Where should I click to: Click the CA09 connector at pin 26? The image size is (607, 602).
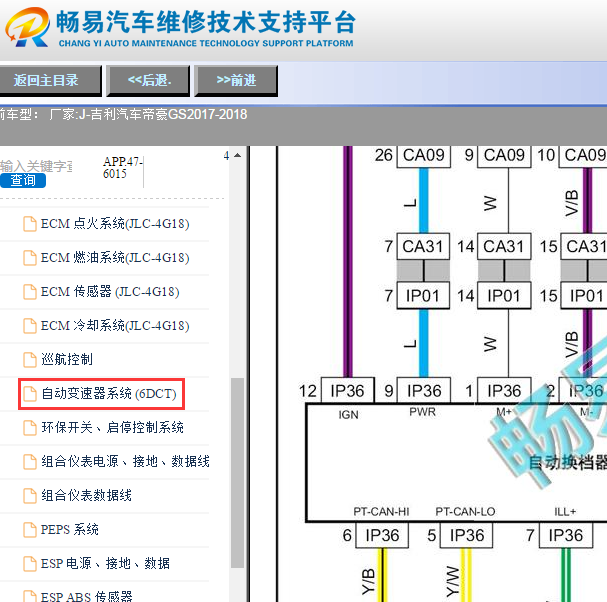click(x=424, y=156)
